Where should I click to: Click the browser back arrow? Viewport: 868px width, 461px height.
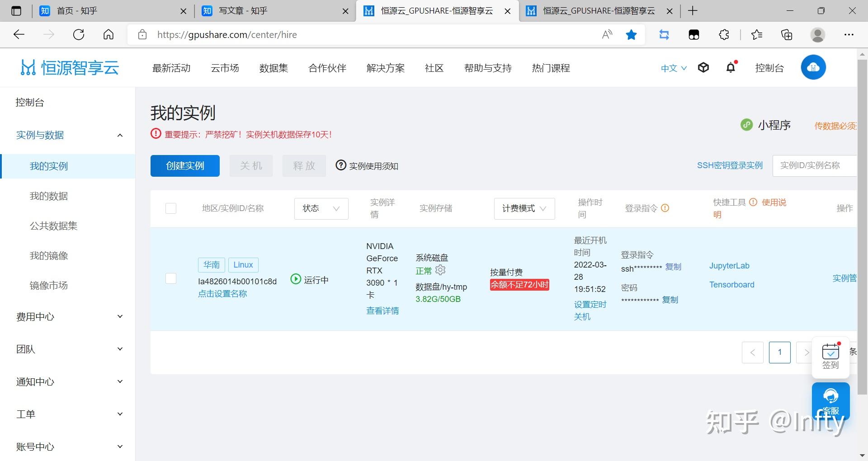19,35
